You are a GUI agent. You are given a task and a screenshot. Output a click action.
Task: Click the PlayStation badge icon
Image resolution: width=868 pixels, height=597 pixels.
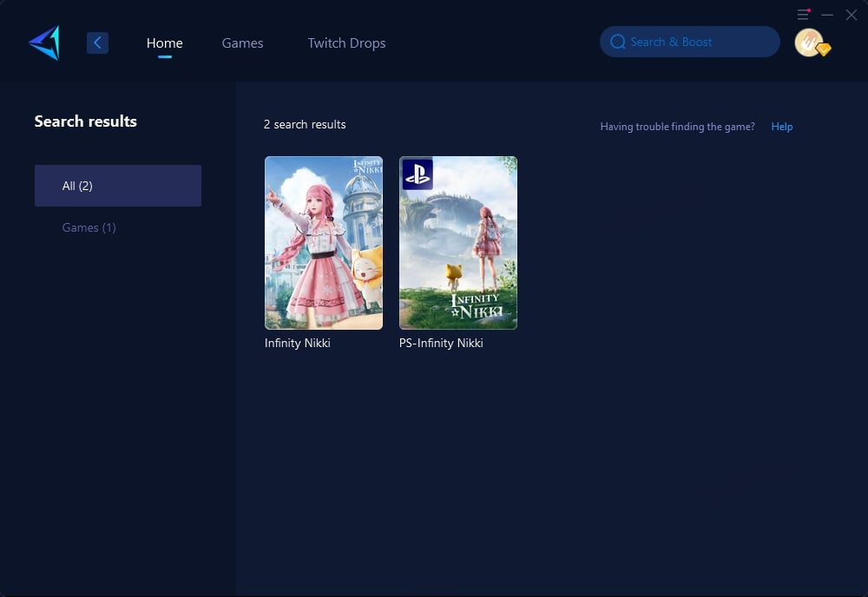coord(418,174)
